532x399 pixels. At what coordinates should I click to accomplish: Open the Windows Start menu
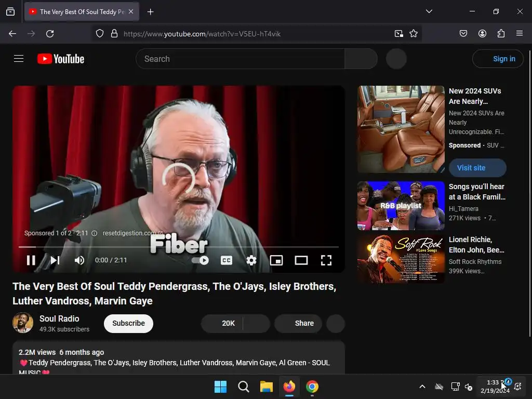pos(220,387)
